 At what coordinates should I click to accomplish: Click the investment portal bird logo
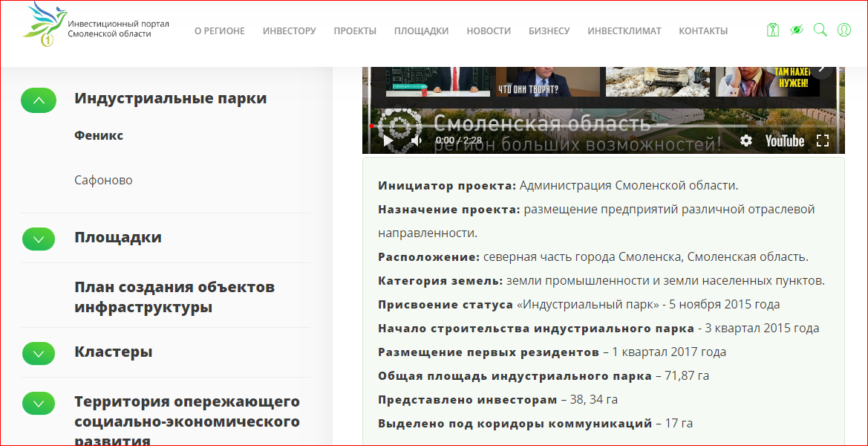45,25
